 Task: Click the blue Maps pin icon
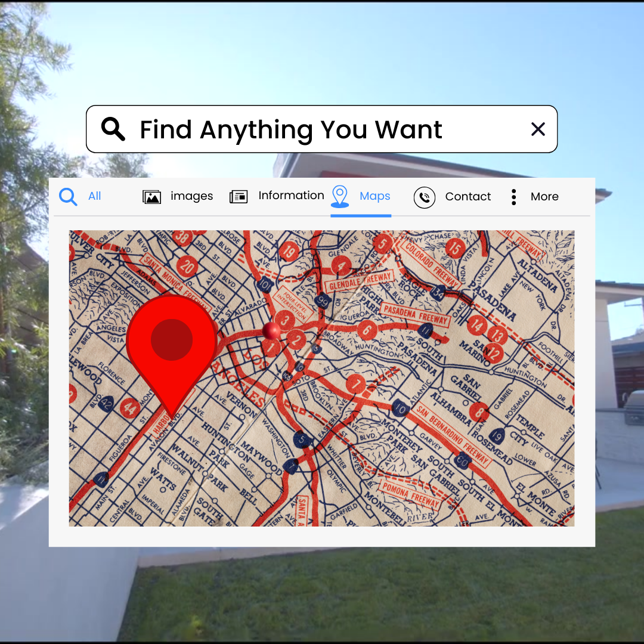pos(340,196)
